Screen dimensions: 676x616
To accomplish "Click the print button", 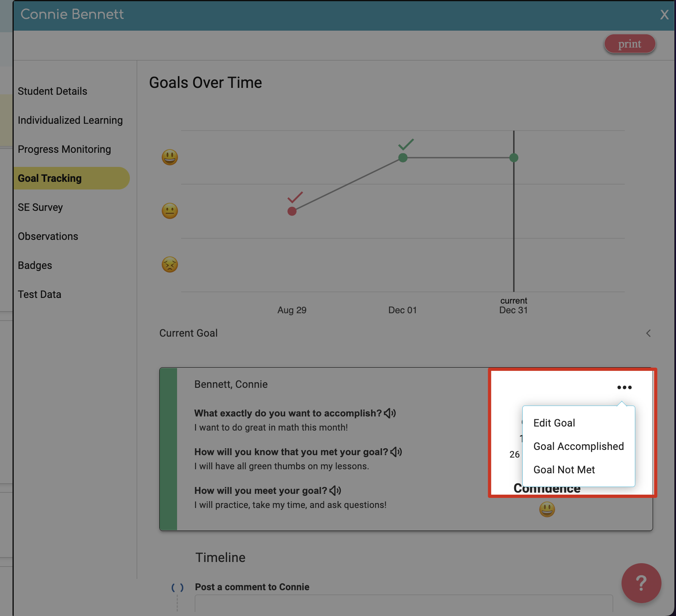I will pyautogui.click(x=630, y=44).
